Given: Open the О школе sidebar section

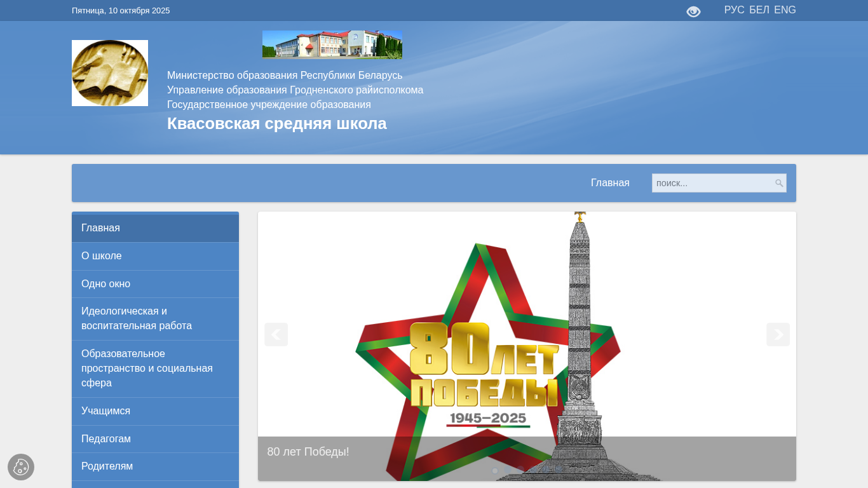Looking at the screenshot, I should click(155, 256).
